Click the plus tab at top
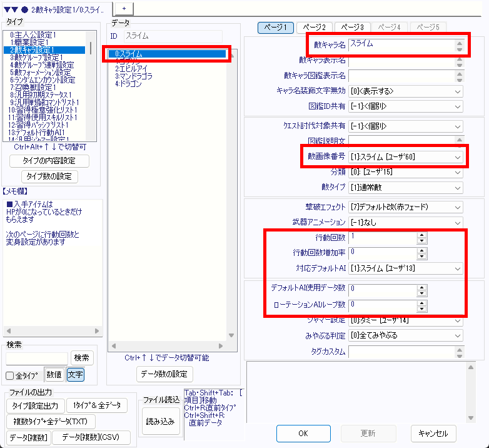 coord(124,6)
